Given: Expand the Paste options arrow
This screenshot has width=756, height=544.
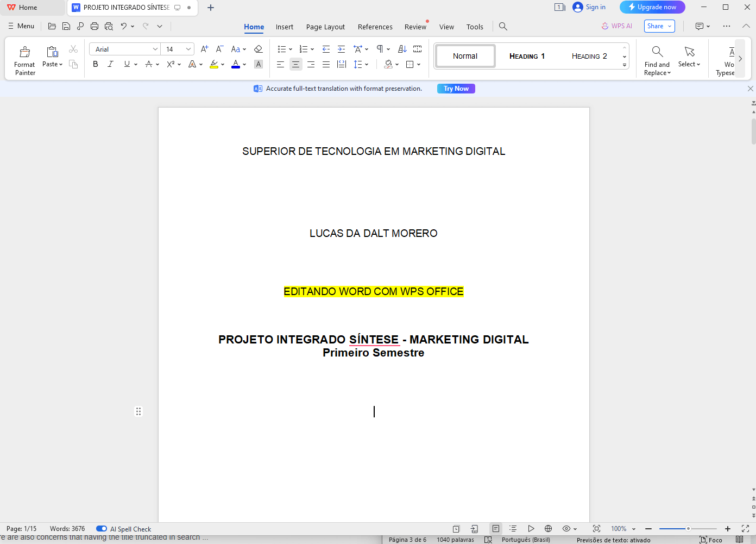Looking at the screenshot, I should click(x=61, y=64).
